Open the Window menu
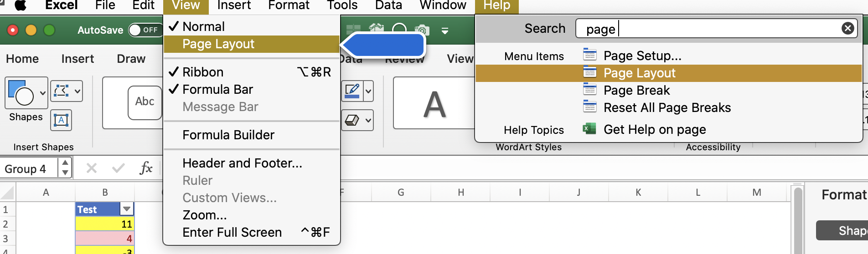 coord(443,5)
